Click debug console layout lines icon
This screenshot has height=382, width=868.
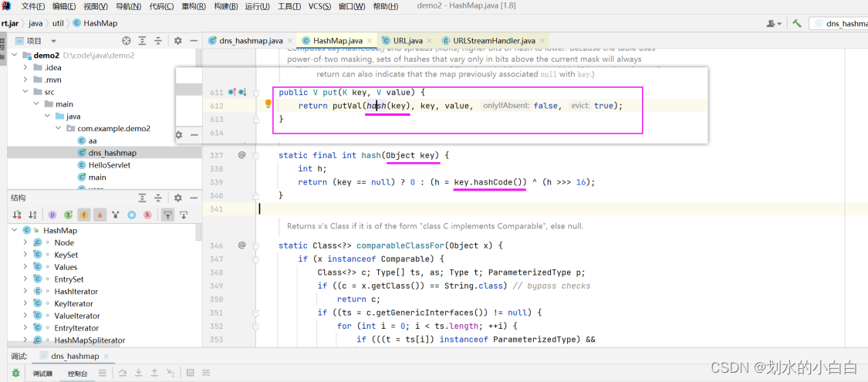(x=103, y=374)
